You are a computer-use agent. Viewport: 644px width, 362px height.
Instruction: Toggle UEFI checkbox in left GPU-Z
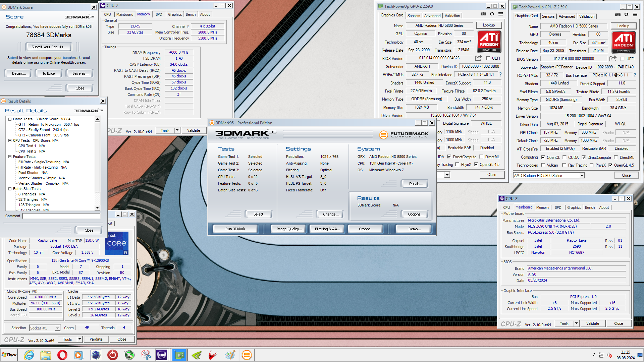pos(488,58)
